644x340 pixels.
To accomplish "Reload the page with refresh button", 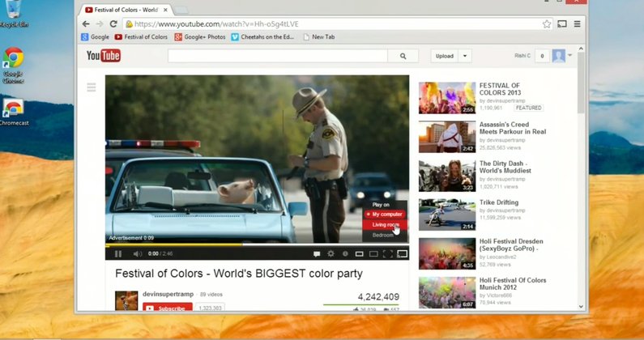I will click(116, 24).
